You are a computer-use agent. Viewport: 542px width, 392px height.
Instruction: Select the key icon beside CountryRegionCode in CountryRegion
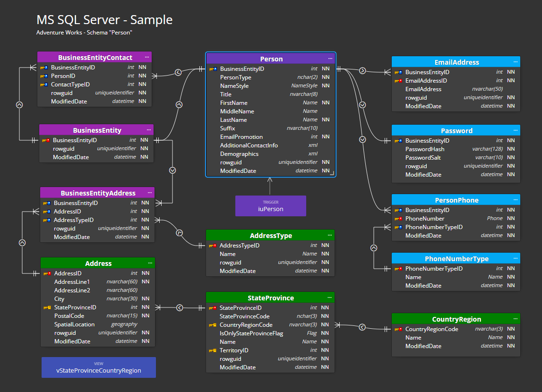pos(398,329)
